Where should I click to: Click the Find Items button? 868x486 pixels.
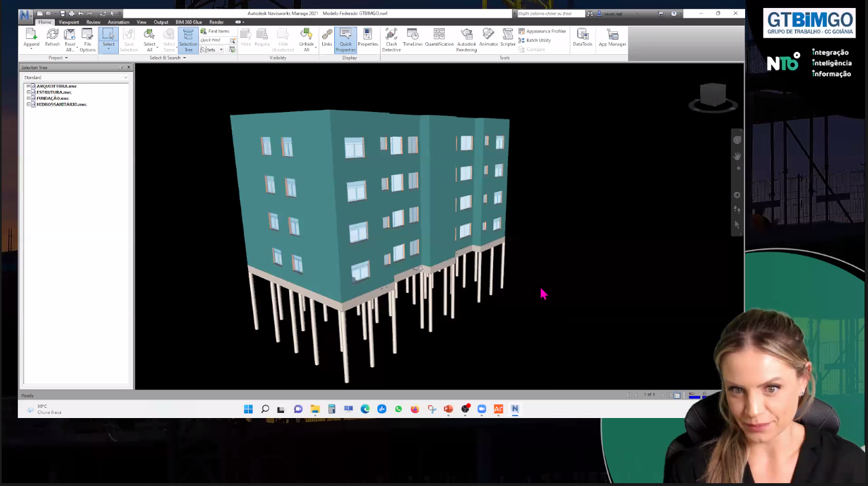[x=215, y=31]
